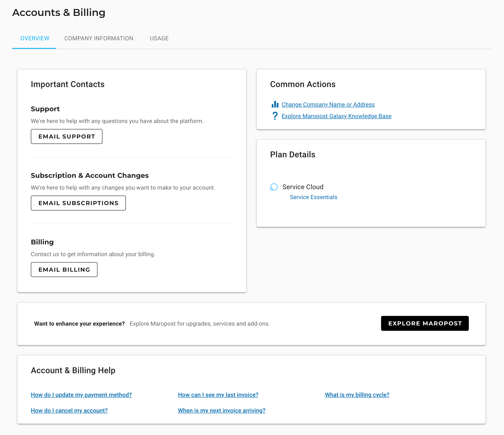Click the Accounts & Billing page heading
This screenshot has height=435, width=504.
pos(59,13)
